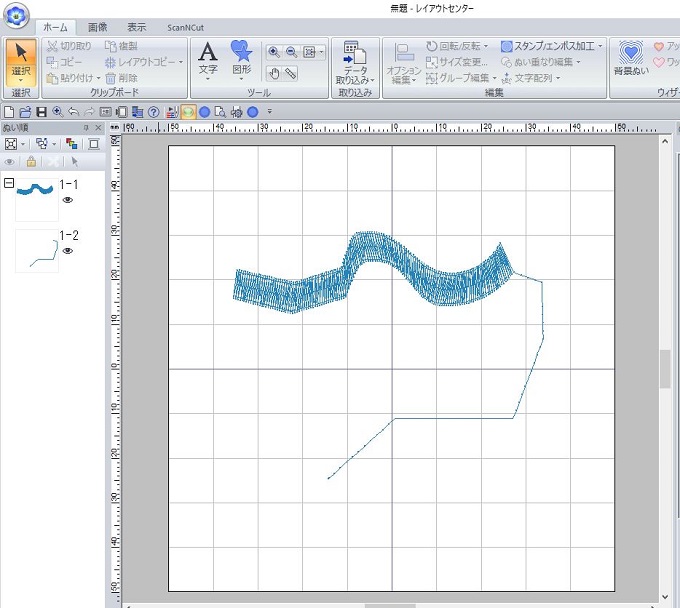Click the measure ruler tool
This screenshot has width=680, height=608.
point(290,73)
